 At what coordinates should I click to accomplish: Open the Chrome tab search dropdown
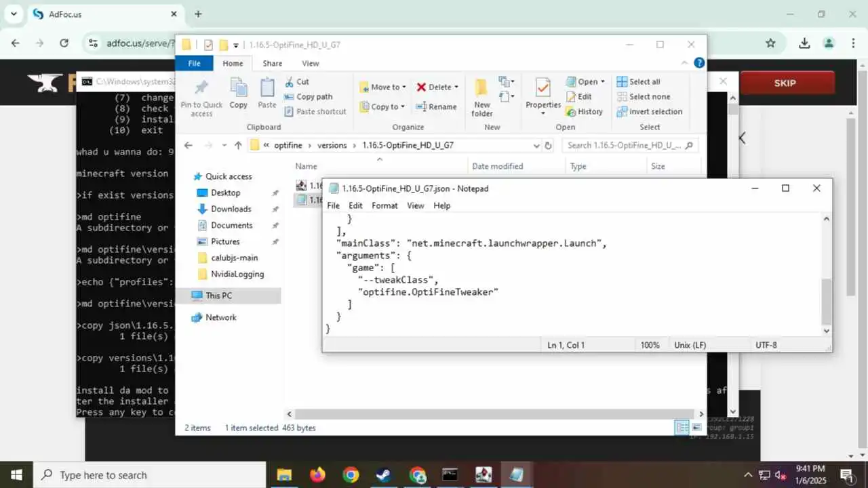click(14, 14)
